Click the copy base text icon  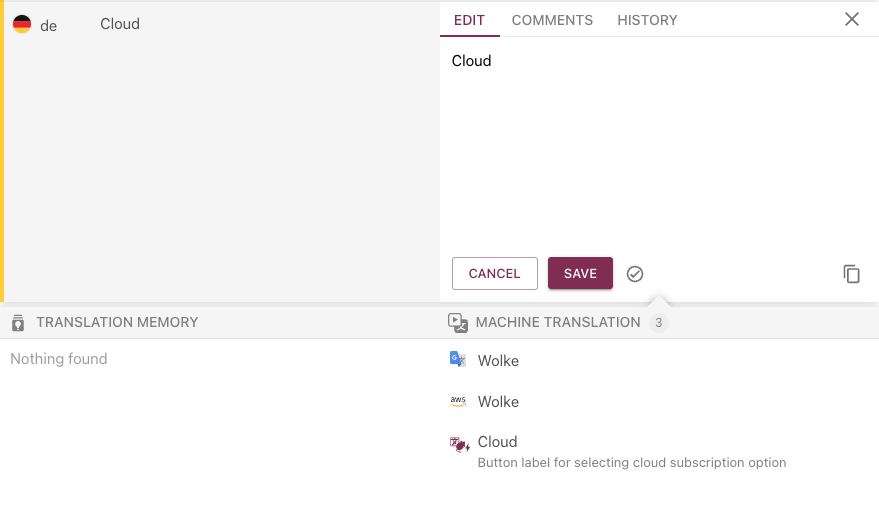(x=851, y=274)
